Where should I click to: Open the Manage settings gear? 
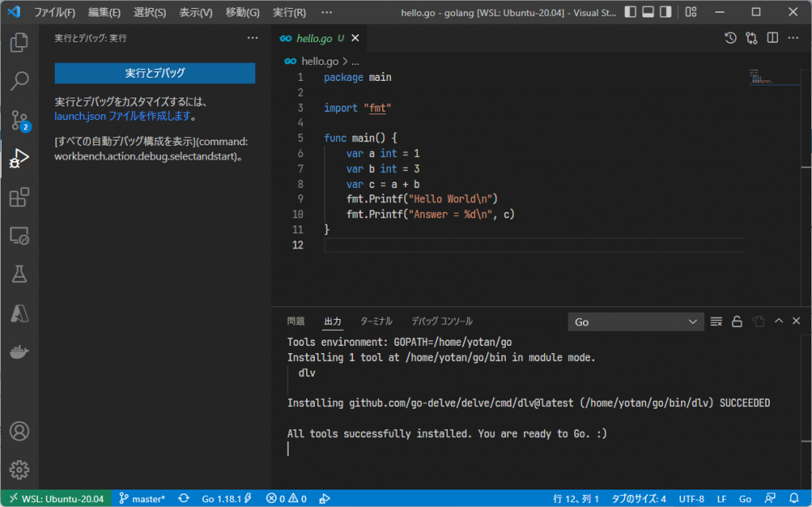(19, 470)
